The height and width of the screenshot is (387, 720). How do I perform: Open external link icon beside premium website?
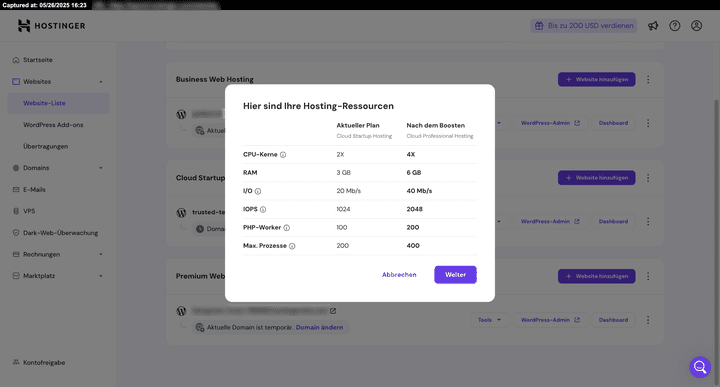[333, 311]
